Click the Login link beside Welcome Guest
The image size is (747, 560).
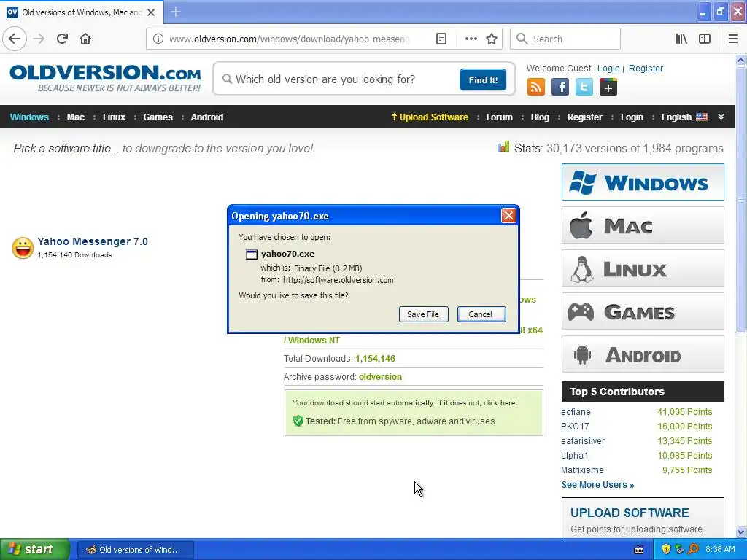click(608, 68)
